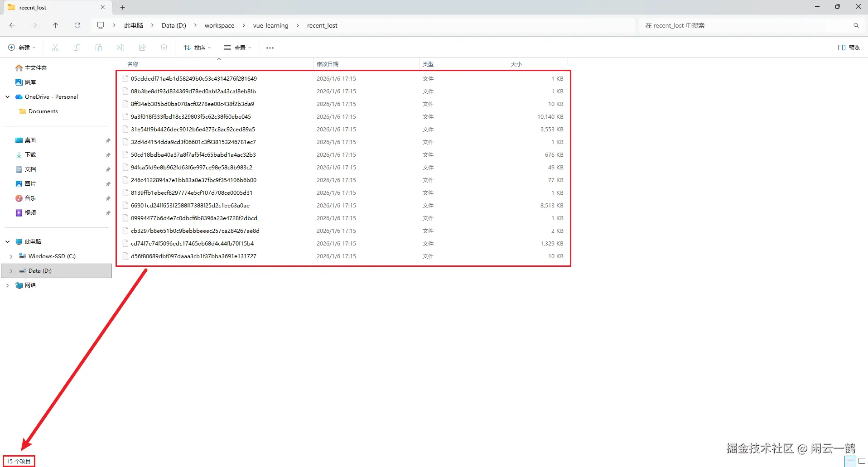Expand the breadcrumb chevron after workspace
This screenshot has width=868, height=467.
[x=244, y=25]
